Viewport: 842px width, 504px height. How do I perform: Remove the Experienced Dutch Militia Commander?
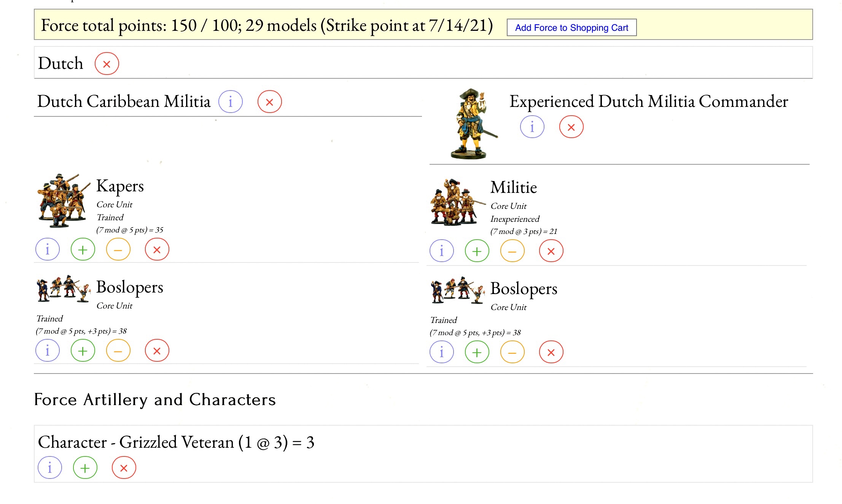tap(571, 127)
